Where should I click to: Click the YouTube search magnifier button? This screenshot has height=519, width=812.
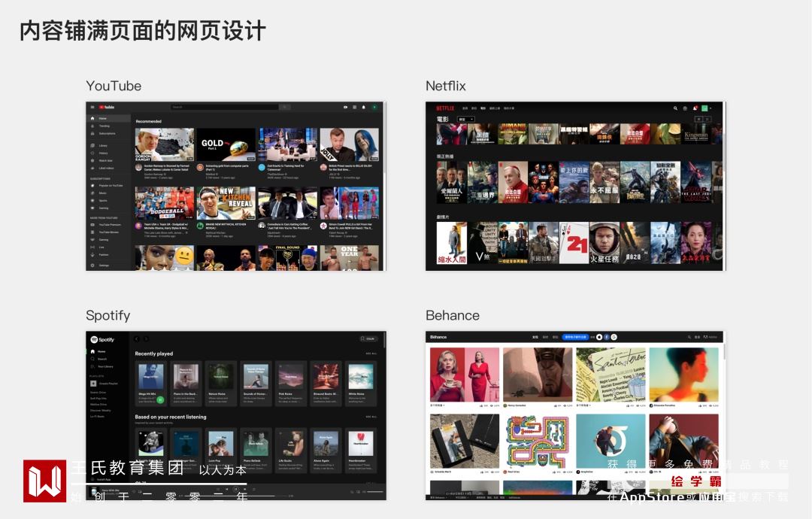285,108
